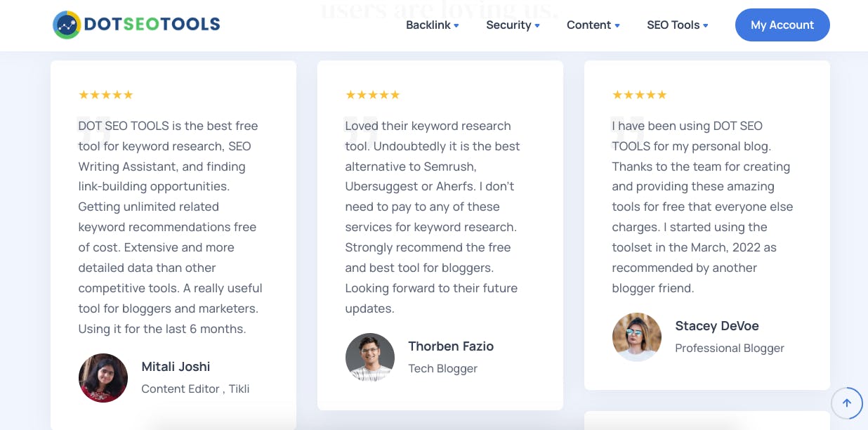
Task: Click the DOT SEO TOOLS logo icon
Action: (67, 25)
